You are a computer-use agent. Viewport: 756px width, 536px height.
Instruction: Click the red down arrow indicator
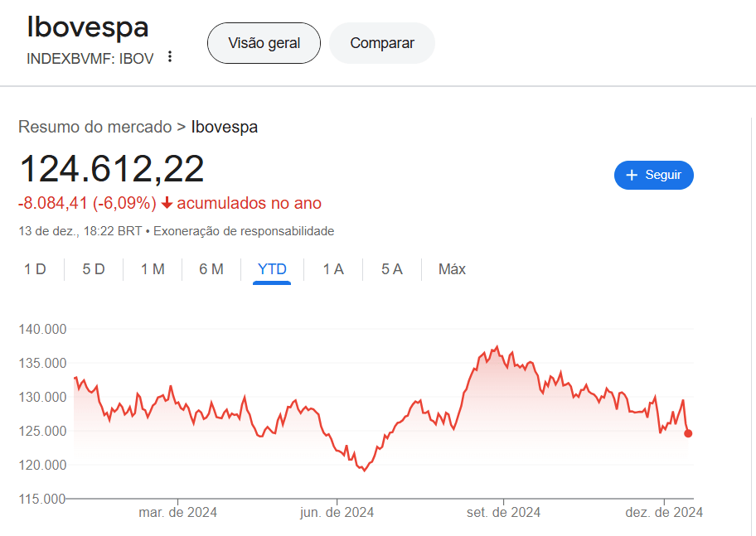[167, 203]
